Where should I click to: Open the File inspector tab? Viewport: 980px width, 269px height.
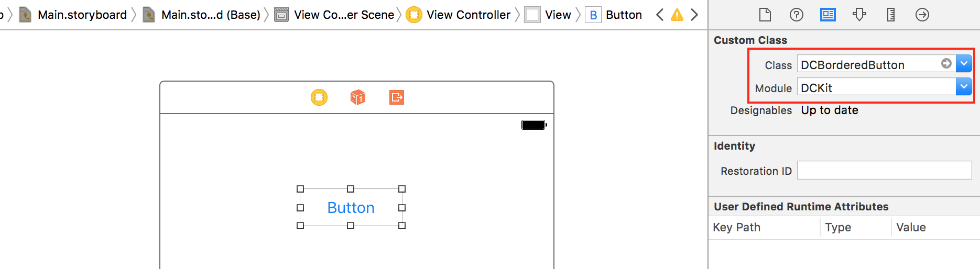click(765, 15)
